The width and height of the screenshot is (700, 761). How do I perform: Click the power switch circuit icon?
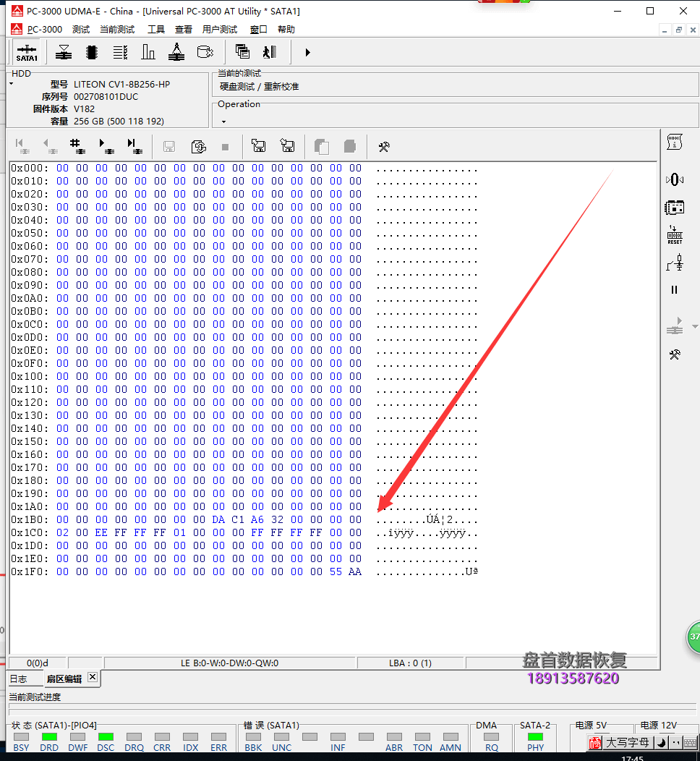(x=674, y=263)
